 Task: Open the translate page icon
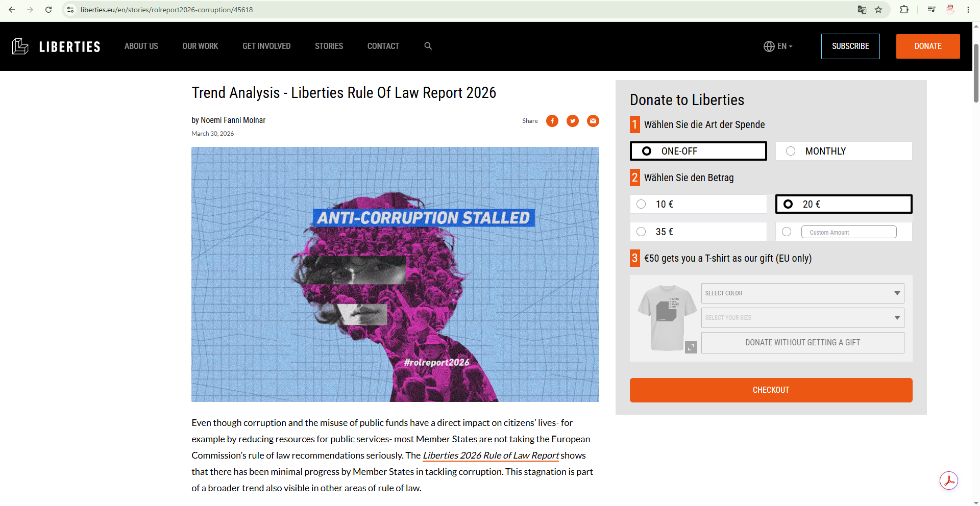(862, 10)
